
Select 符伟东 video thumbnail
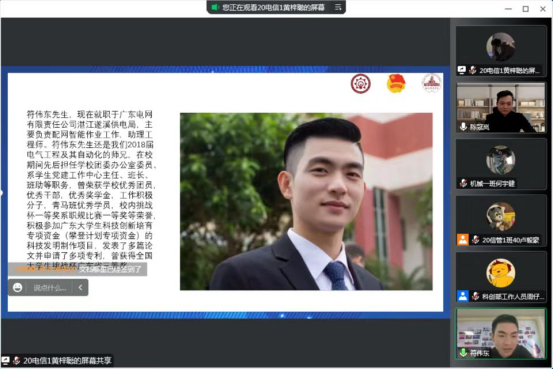(501, 334)
